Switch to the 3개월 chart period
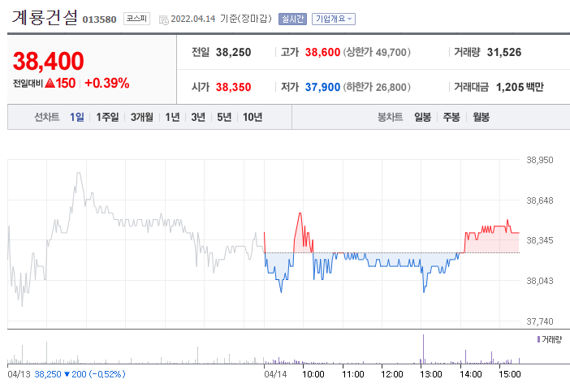 (142, 117)
